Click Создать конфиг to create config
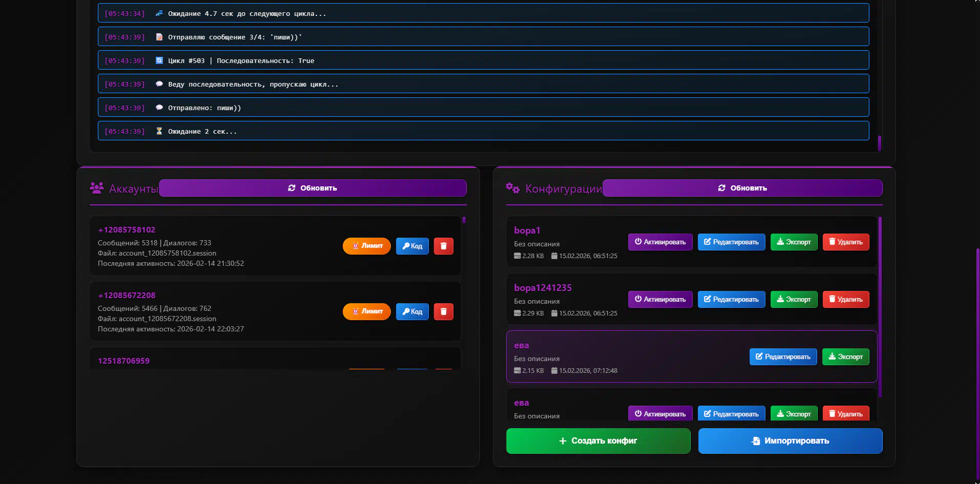Viewport: 980px width, 484px height. tap(598, 441)
